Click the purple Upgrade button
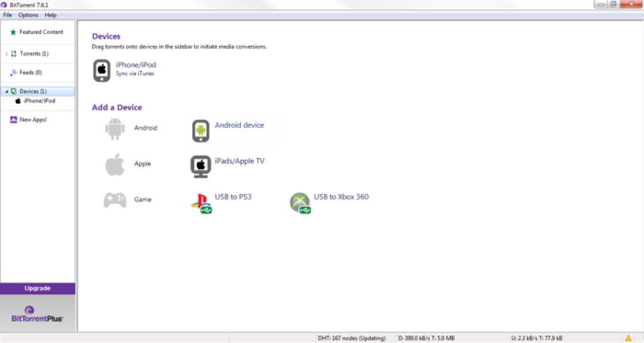 click(x=37, y=288)
